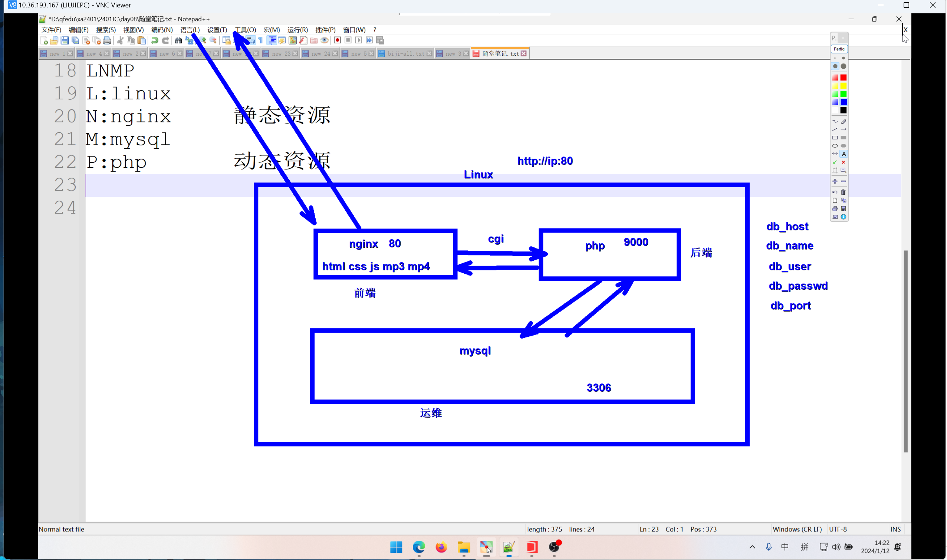This screenshot has height=560, width=947.
Task: Expand the system tray hidden icons chevron
Action: tap(752, 547)
